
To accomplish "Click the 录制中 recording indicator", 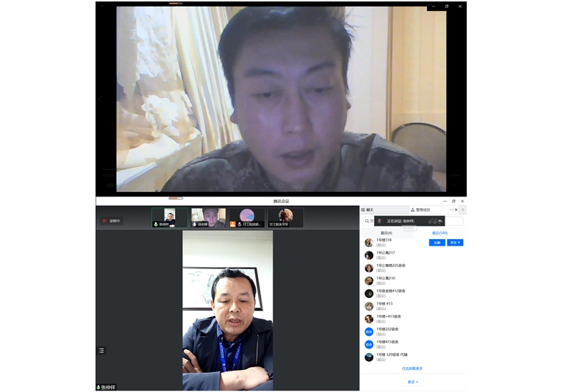I will (112, 220).
